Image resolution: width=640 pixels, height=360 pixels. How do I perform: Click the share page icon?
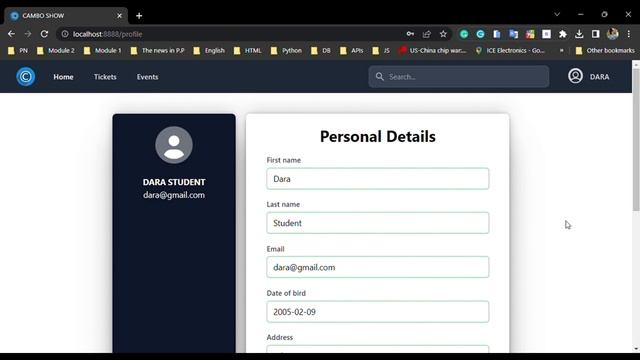[427, 34]
